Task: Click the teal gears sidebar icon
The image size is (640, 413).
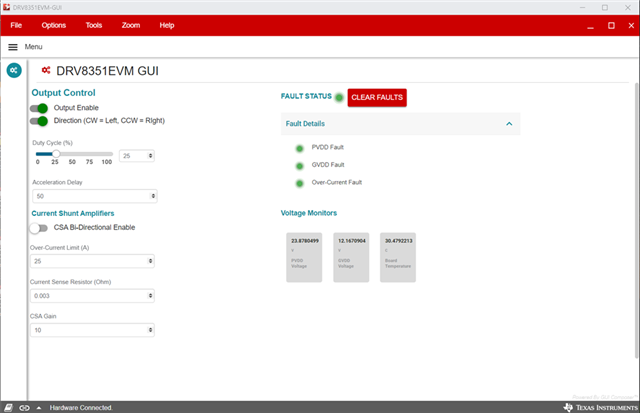Action: click(x=14, y=70)
